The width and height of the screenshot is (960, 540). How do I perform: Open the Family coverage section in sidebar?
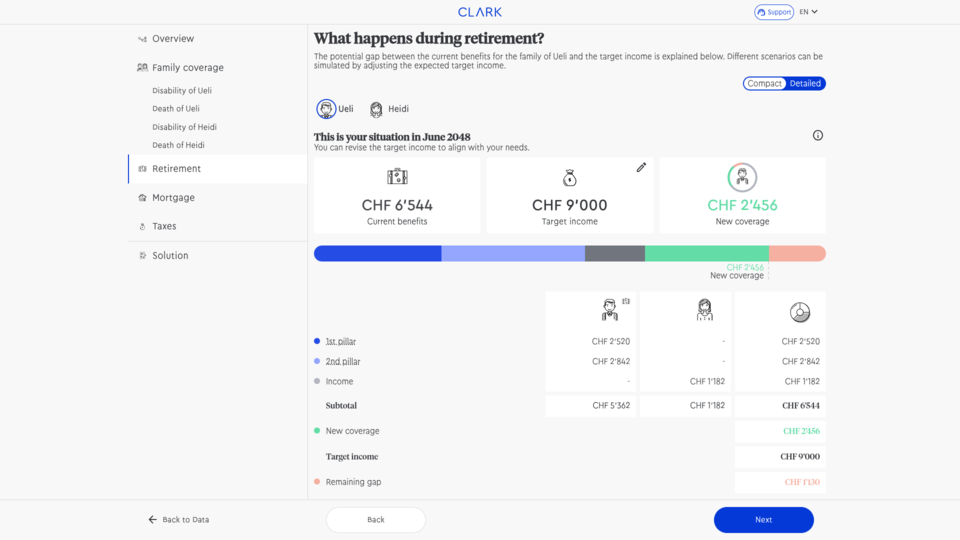(x=187, y=68)
